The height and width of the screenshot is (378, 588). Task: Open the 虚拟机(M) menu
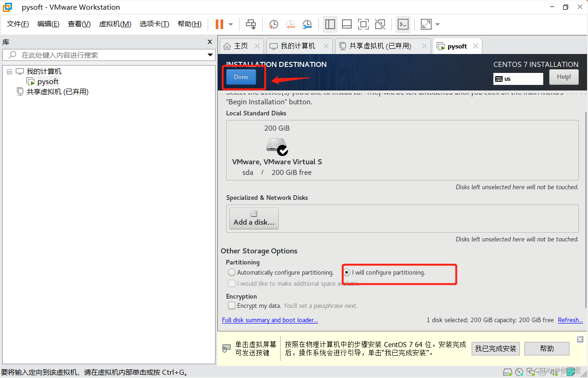click(115, 24)
